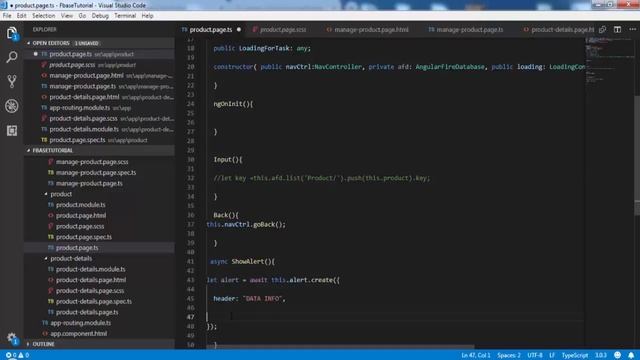
Task: Click the errors and warnings status indicator
Action: (x=17, y=355)
